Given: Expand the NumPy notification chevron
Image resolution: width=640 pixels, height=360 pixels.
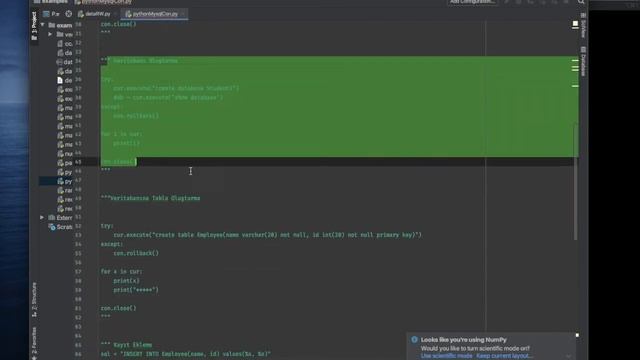Looking at the screenshot, I should coord(568,356).
